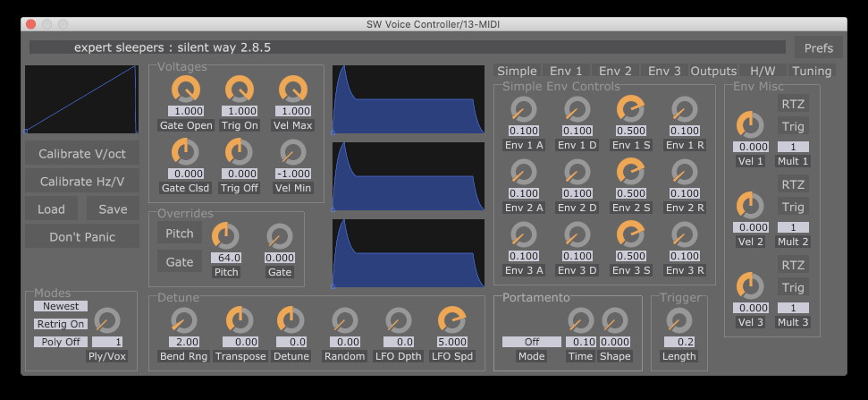
Task: Click the Detune knob
Action: [291, 320]
